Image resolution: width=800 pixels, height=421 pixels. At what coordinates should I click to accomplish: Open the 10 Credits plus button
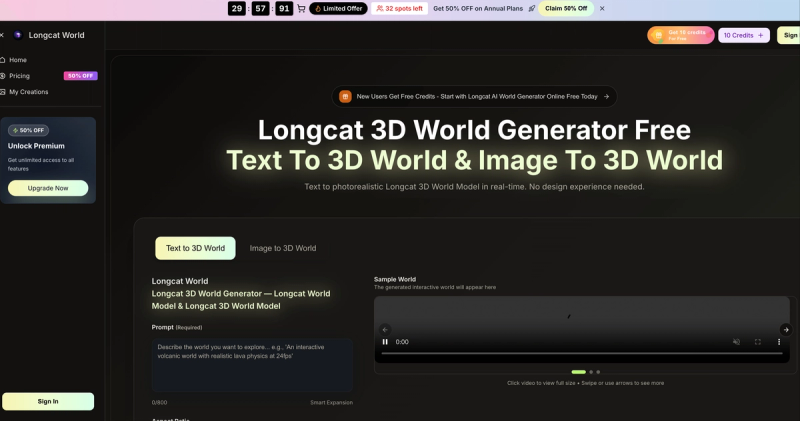point(744,35)
